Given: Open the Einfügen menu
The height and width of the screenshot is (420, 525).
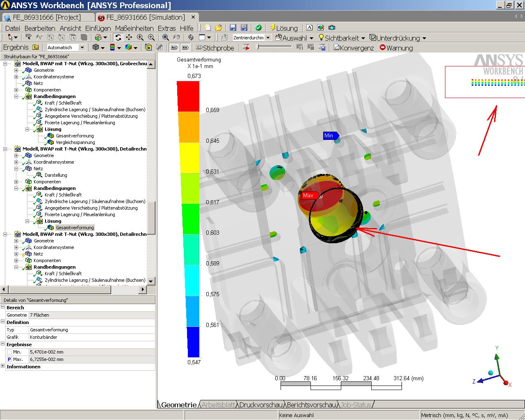Looking at the screenshot, I should coord(98,28).
